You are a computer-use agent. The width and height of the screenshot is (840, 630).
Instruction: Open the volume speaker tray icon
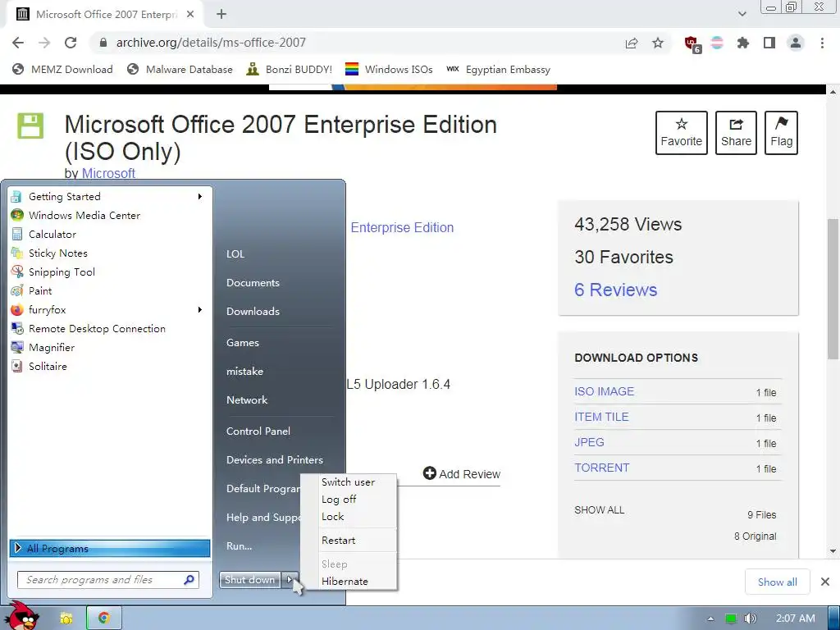(x=750, y=619)
